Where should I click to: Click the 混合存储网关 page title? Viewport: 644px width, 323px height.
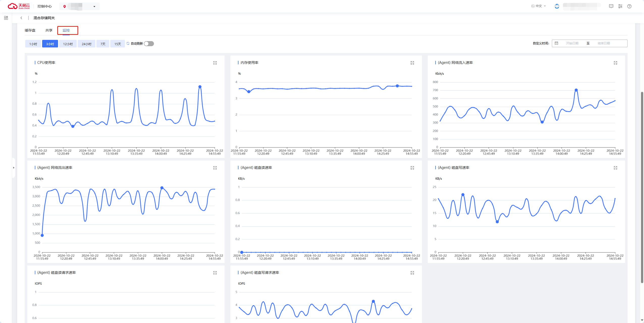point(44,18)
